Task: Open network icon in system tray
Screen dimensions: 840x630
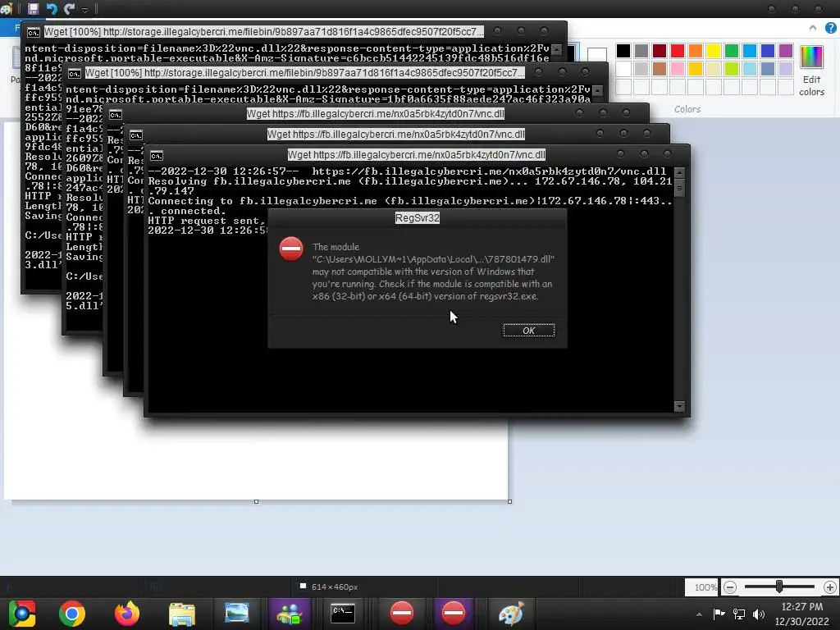Action: [739, 614]
